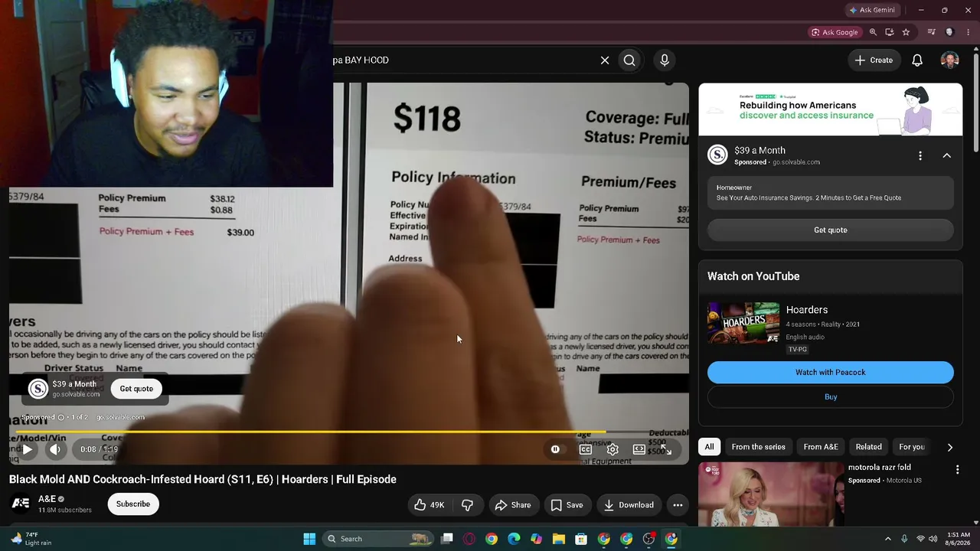Click the Ask Google lens button
This screenshot has width=980, height=551.
(835, 32)
